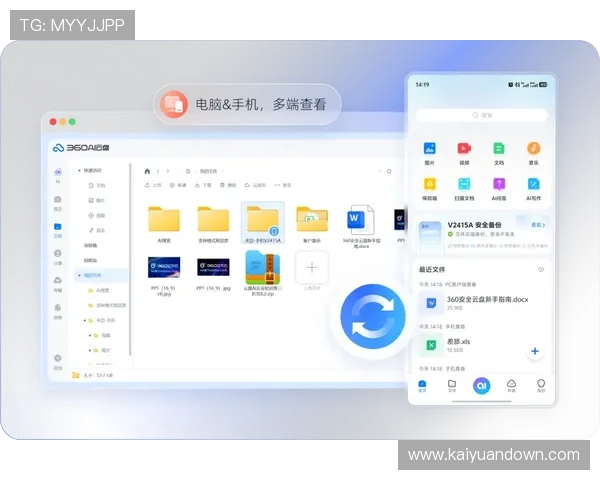
Task: Click the 新建 new toolbar button
Action: (x=178, y=185)
